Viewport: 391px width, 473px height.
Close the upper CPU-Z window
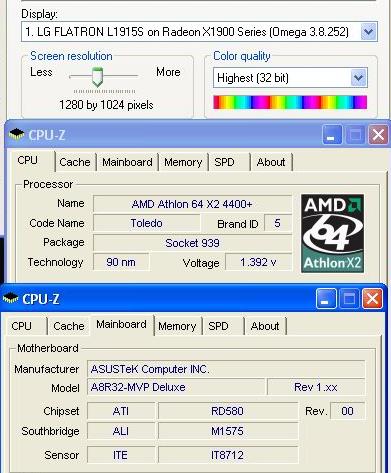378,135
